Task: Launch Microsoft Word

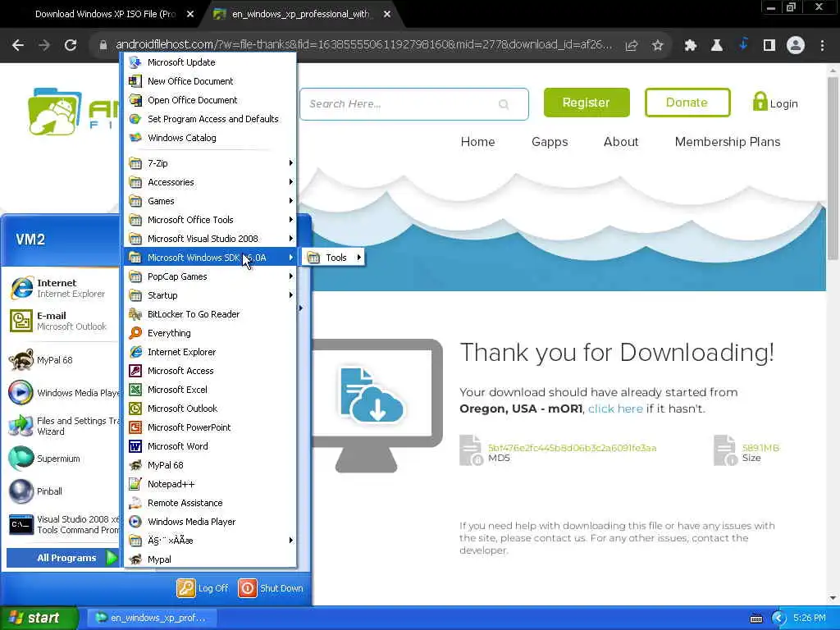Action: pos(210,445)
